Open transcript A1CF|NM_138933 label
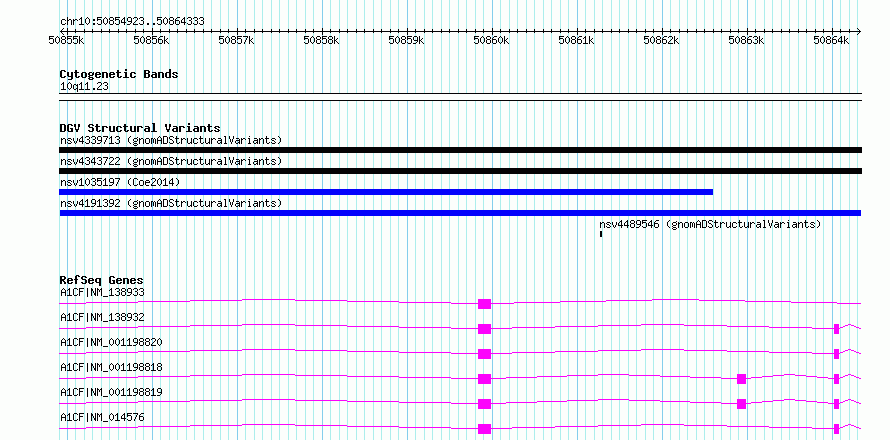Image resolution: width=890 pixels, height=440 pixels. click(x=102, y=292)
